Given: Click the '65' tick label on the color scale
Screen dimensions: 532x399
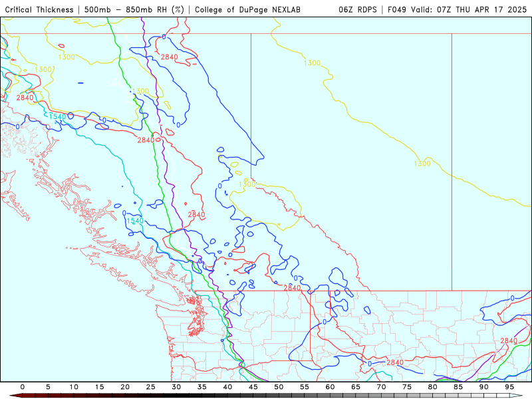Looking at the screenshot, I should pyautogui.click(x=356, y=387).
